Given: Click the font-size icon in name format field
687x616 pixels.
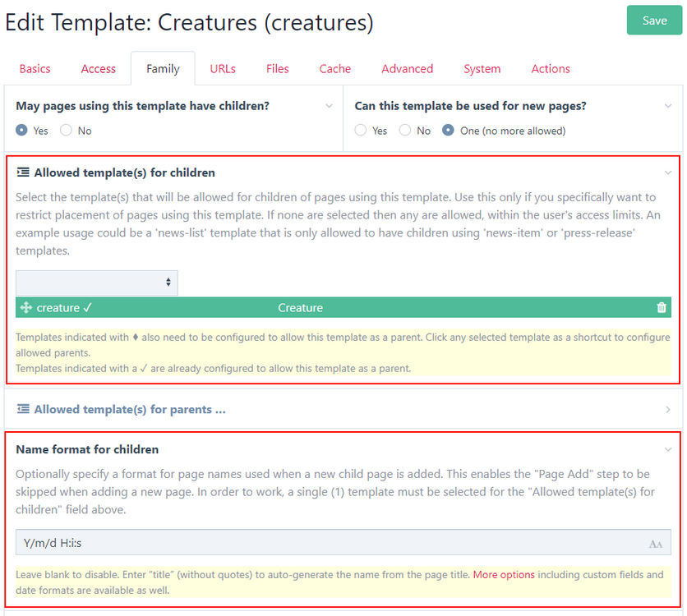Looking at the screenshot, I should pos(655,544).
